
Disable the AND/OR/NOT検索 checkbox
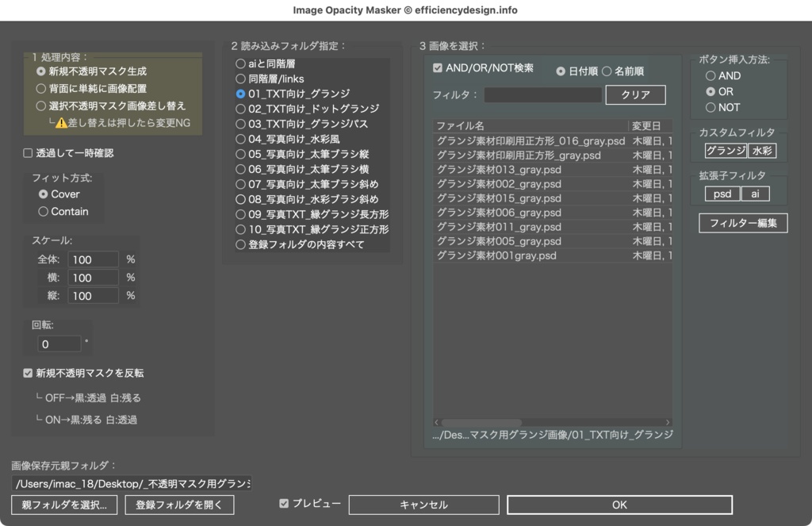(438, 69)
